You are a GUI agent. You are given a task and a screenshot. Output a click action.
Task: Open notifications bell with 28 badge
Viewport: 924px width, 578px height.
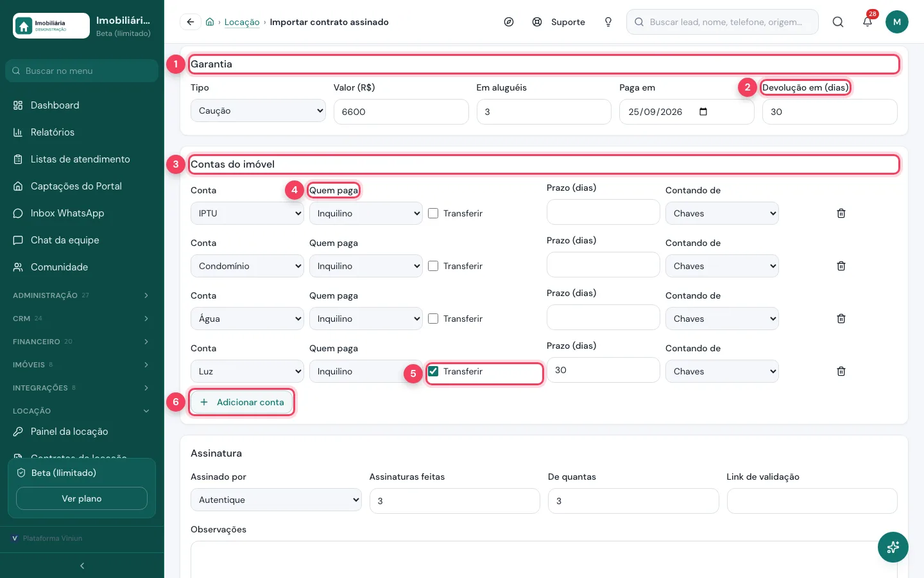(x=868, y=22)
